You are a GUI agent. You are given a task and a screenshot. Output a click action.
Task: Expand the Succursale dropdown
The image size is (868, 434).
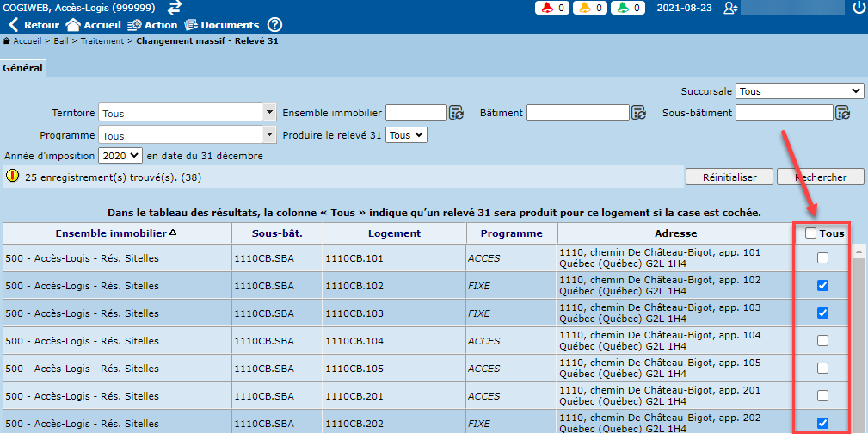800,91
